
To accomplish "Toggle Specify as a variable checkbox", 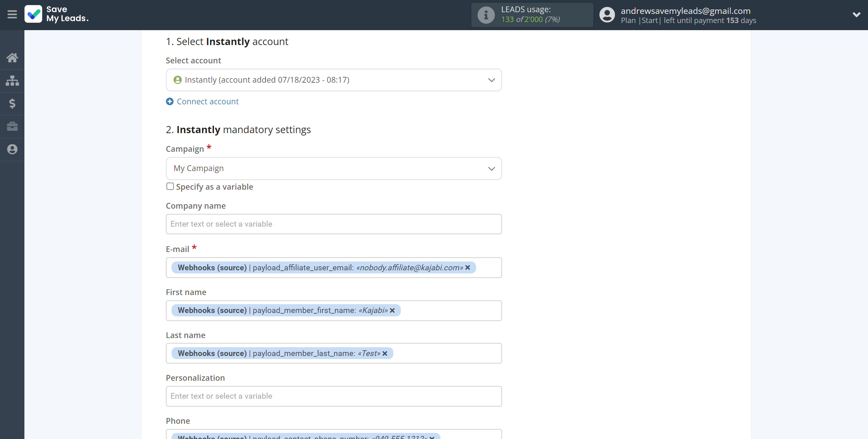I will coord(170,187).
